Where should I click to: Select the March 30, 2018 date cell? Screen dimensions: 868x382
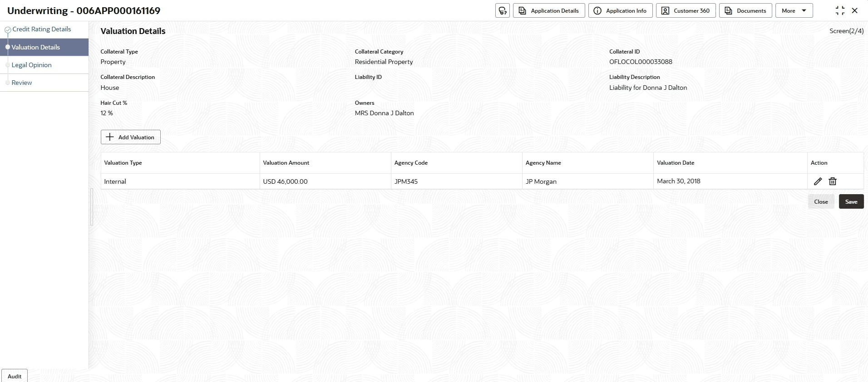pos(730,181)
